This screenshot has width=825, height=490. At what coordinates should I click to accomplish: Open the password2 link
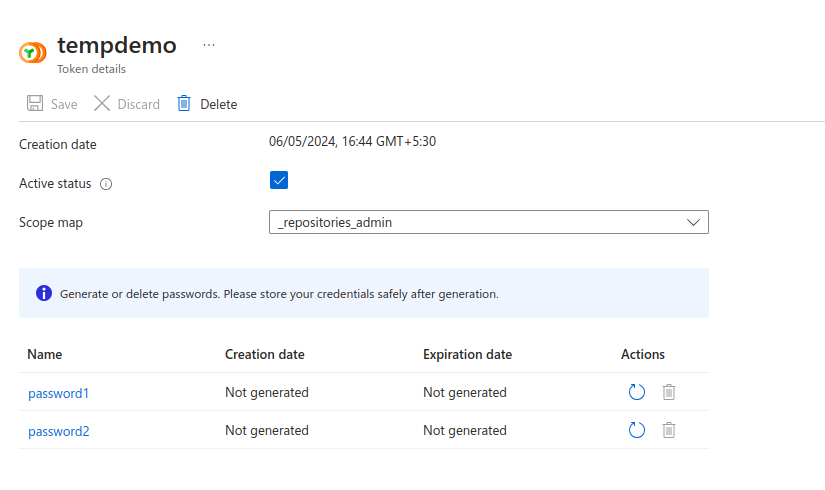(x=58, y=431)
